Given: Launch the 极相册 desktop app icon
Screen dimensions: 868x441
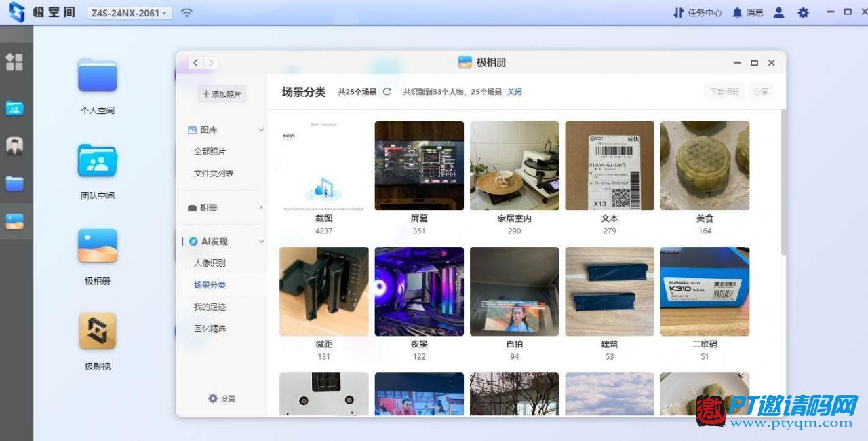Looking at the screenshot, I should click(x=98, y=246).
